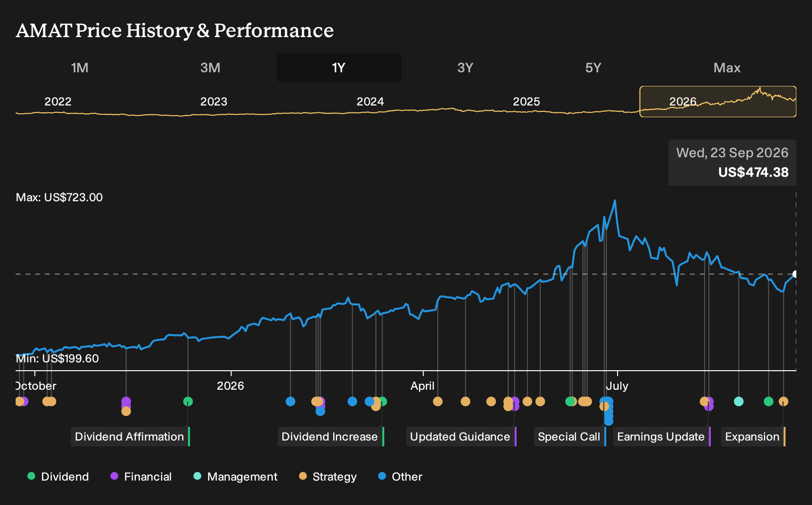Screen dimensions: 812x505
Task: Open the Updated Guidance event label
Action: click(x=461, y=437)
